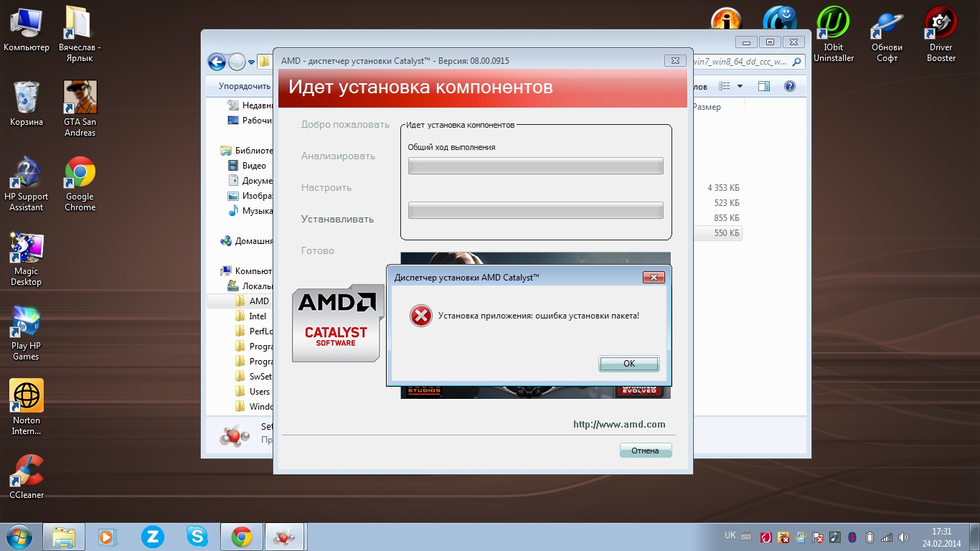Screen dimensions: 980x551
Task: Click the Размер column header in Explorer
Action: point(707,107)
